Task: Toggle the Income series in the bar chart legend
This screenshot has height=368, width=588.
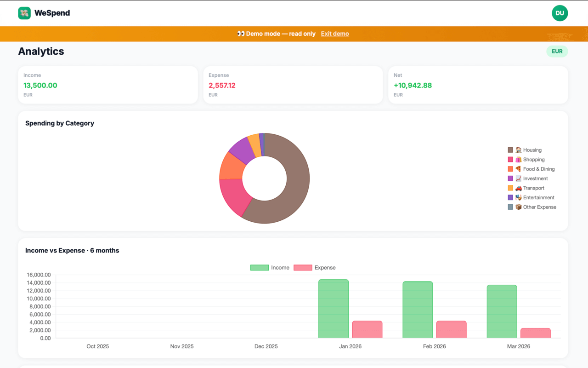Action: click(270, 267)
